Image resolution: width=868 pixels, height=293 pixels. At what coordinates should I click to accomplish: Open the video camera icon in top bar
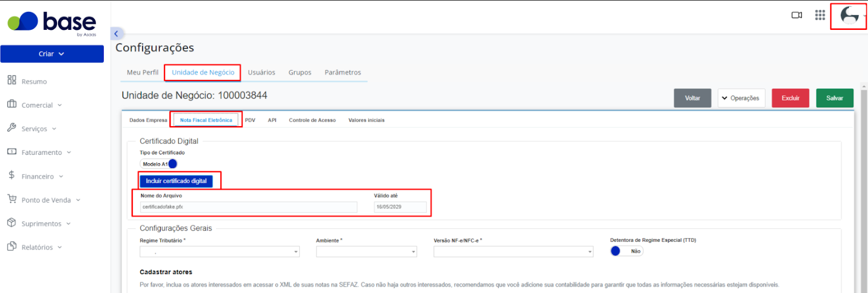click(796, 15)
